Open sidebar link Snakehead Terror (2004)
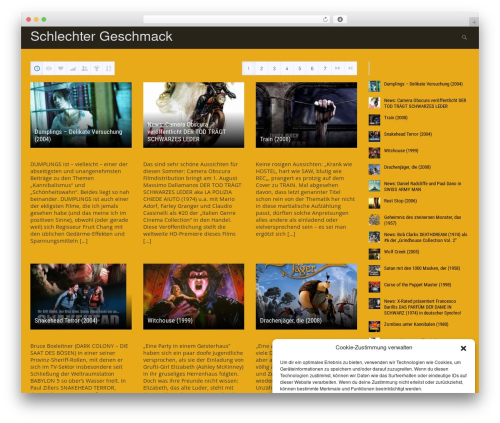This screenshot has height=423, width=500. pyautogui.click(x=408, y=134)
